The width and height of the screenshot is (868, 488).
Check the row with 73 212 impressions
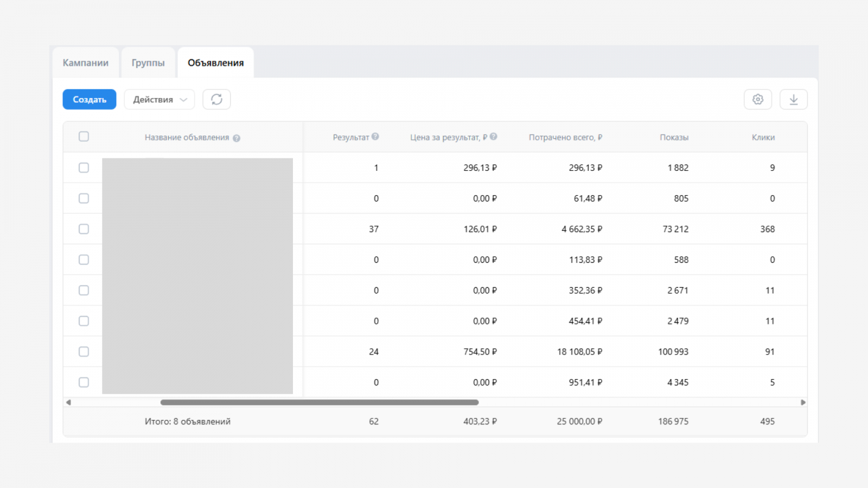[x=84, y=229]
